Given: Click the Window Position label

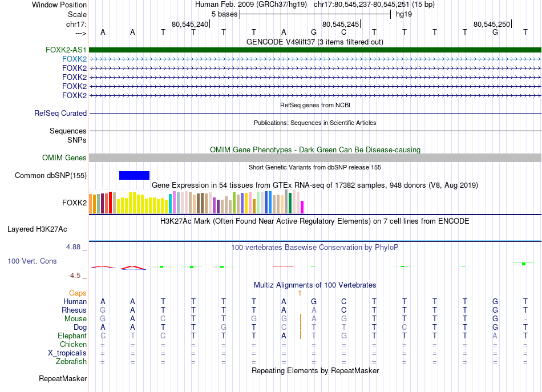Looking at the screenshot, I should (59, 5).
